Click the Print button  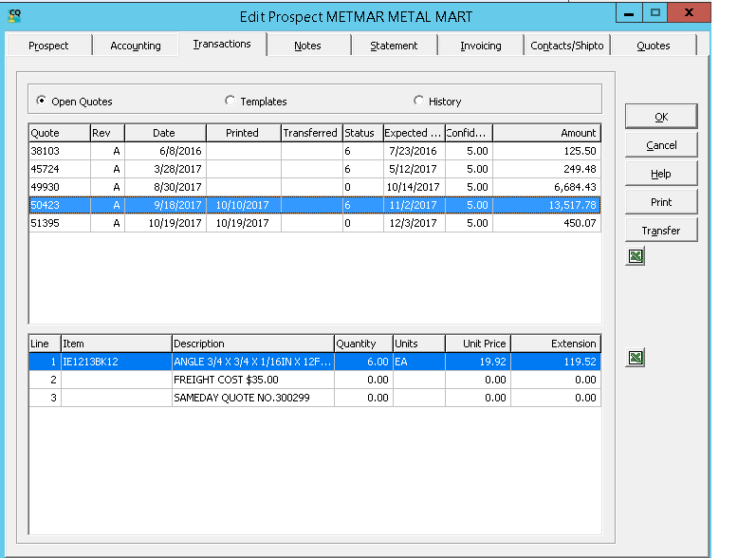[x=661, y=202]
